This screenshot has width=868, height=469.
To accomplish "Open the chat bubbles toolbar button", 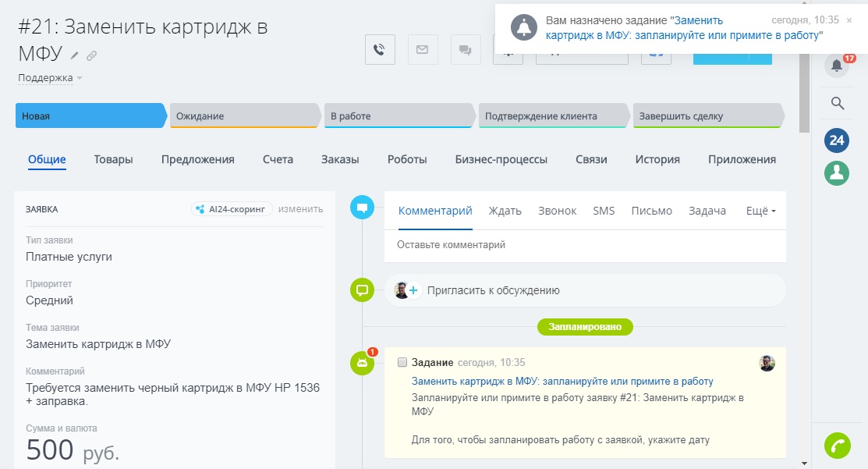I will 466,50.
